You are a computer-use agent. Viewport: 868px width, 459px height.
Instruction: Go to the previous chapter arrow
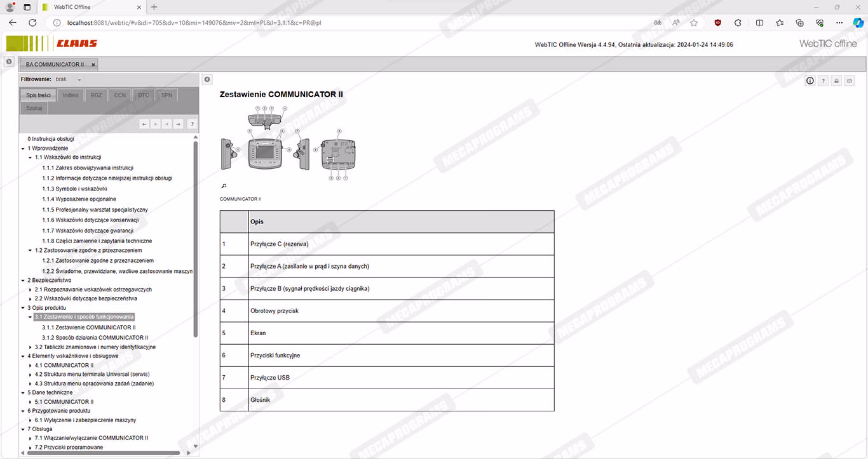tap(156, 124)
